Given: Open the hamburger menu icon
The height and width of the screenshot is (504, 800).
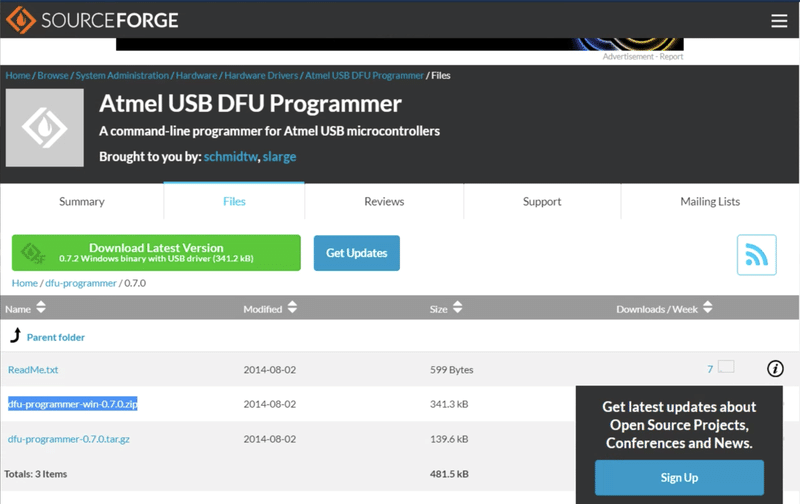Looking at the screenshot, I should tap(779, 20).
